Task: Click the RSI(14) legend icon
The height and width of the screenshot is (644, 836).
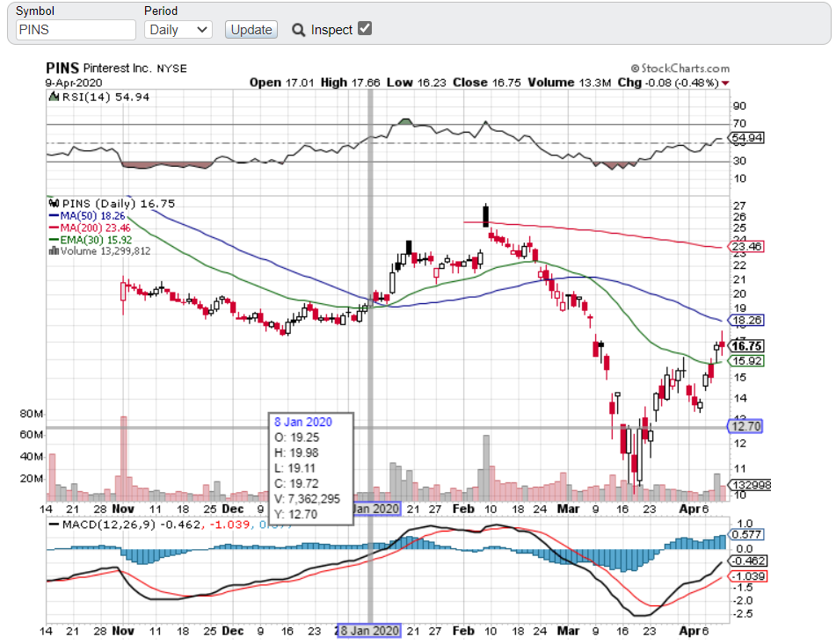Action: pos(53,97)
